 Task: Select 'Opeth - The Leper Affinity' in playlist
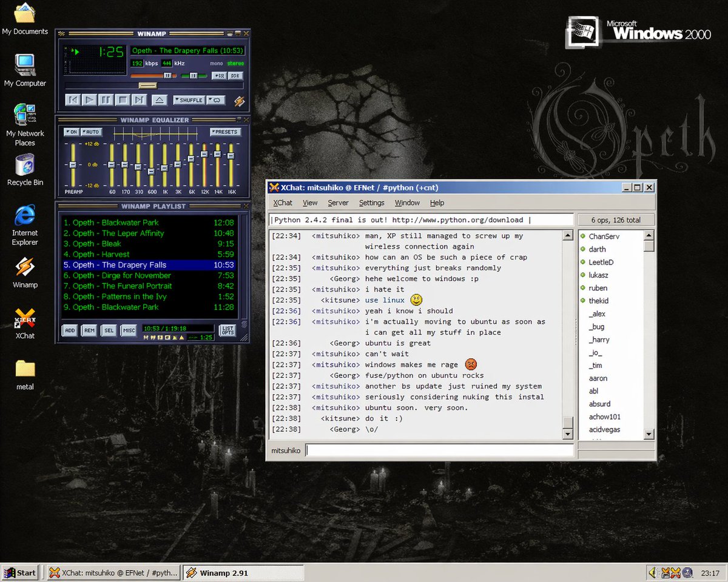point(149,233)
